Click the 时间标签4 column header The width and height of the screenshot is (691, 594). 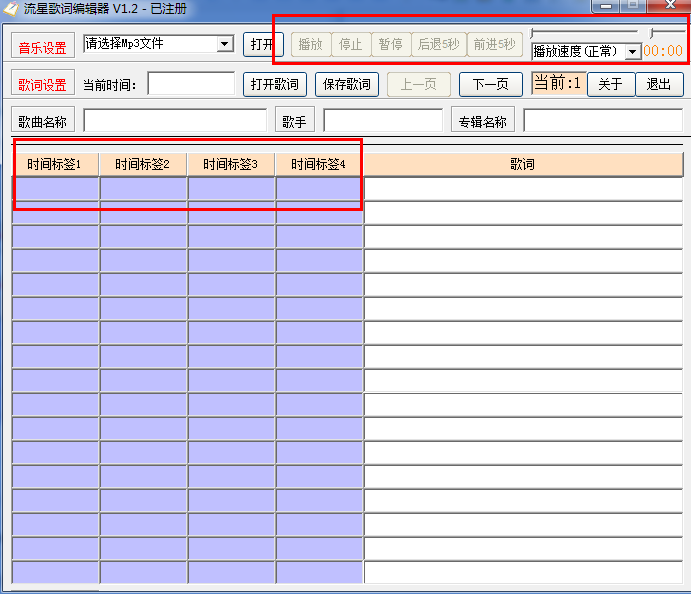click(x=319, y=164)
